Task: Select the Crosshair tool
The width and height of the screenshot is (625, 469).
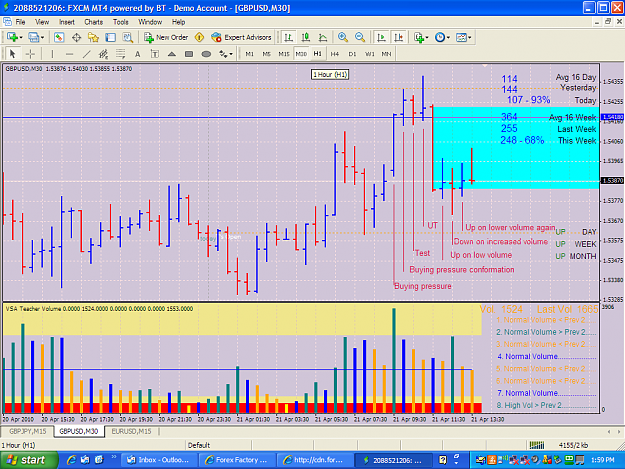Action: pyautogui.click(x=30, y=54)
